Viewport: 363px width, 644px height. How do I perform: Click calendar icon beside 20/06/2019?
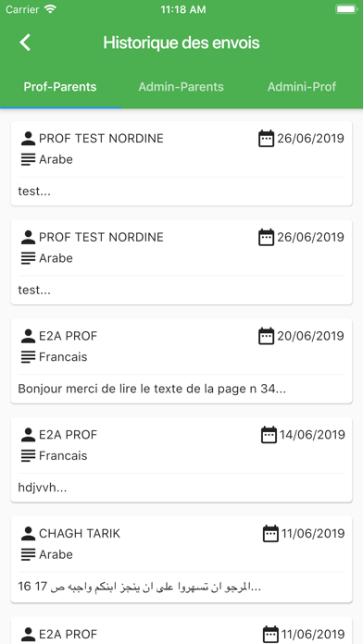point(266,336)
